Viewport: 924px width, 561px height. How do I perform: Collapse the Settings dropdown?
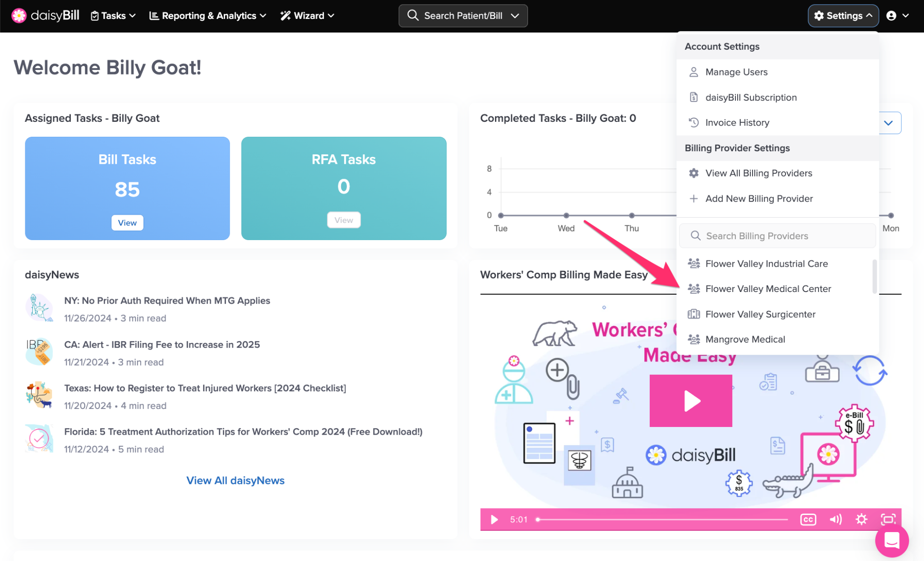tap(843, 16)
